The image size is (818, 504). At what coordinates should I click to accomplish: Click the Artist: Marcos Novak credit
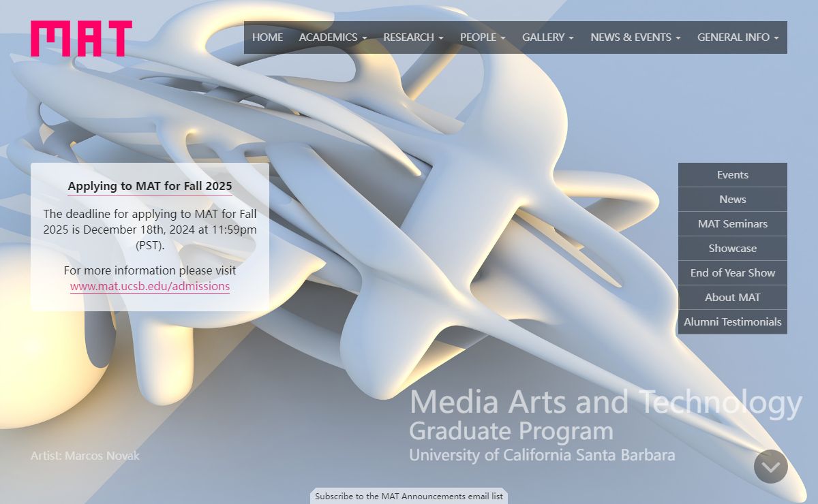(85, 456)
